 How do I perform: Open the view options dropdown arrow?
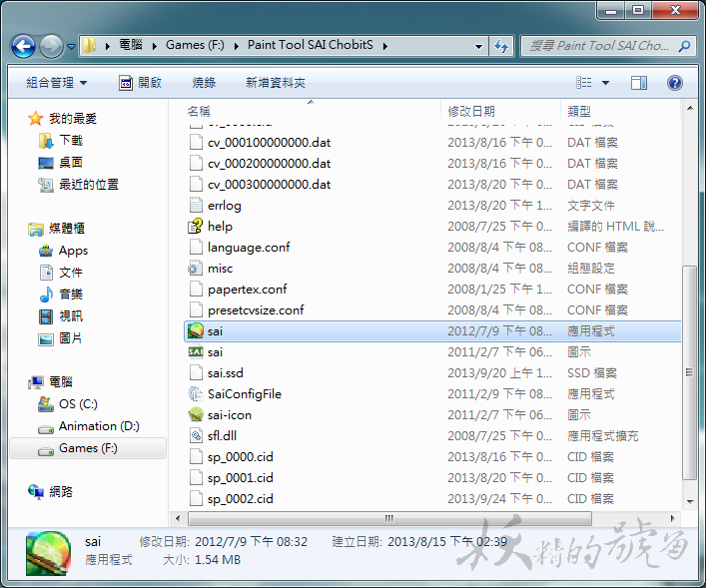click(605, 83)
